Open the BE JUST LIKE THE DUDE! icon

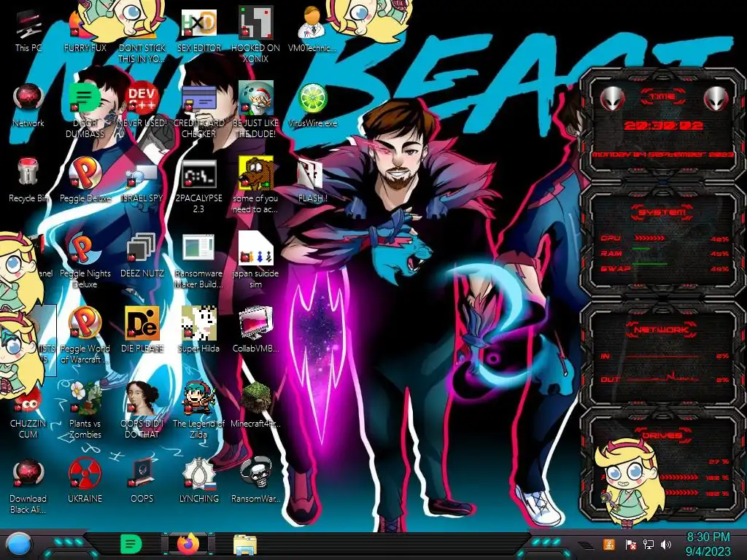tap(255, 111)
